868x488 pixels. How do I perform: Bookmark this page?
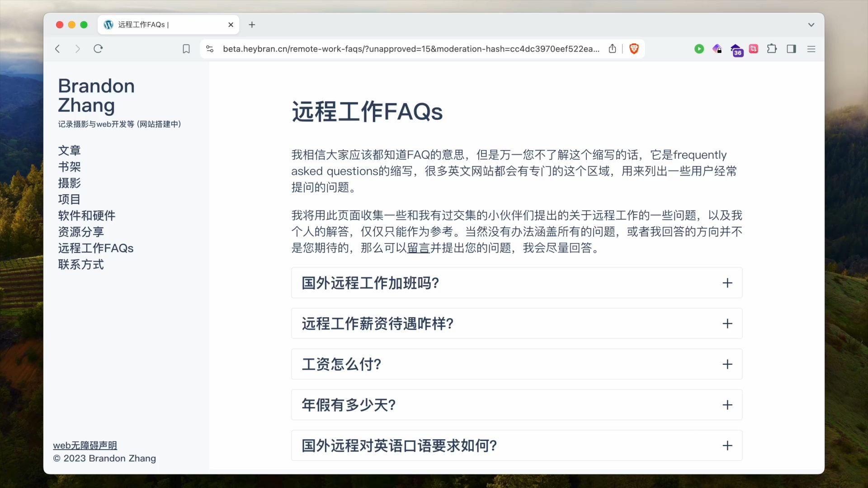point(186,49)
